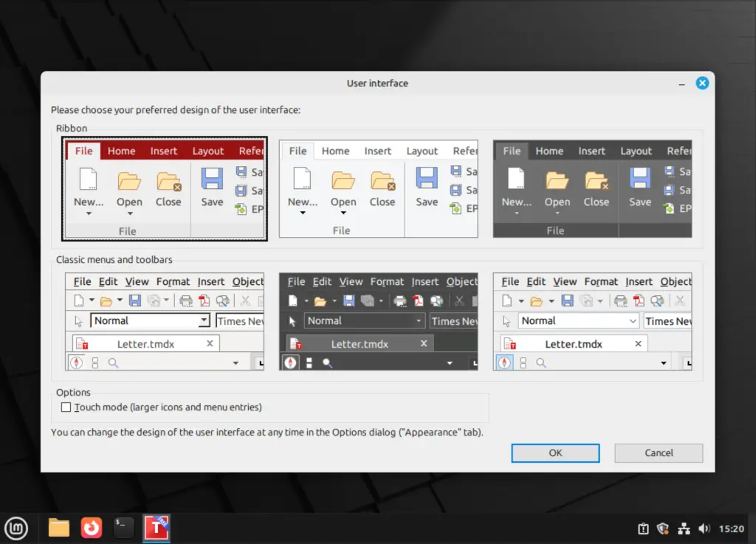Click the Home tab in the dark ribbon preview
Viewport: 756px width, 544px height.
point(549,151)
